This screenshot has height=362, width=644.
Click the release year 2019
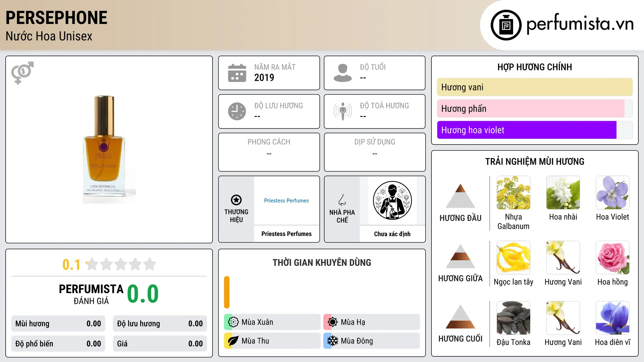pos(264,77)
